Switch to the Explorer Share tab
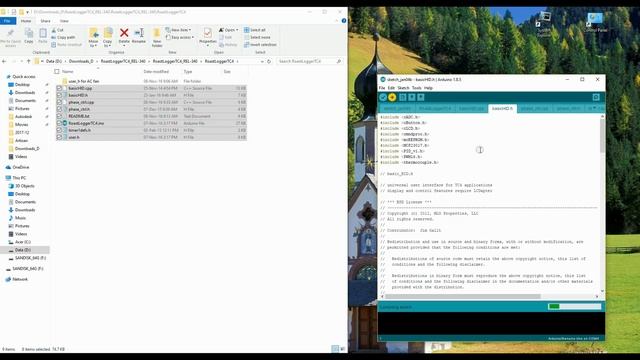The height and width of the screenshot is (360, 640). point(45,21)
